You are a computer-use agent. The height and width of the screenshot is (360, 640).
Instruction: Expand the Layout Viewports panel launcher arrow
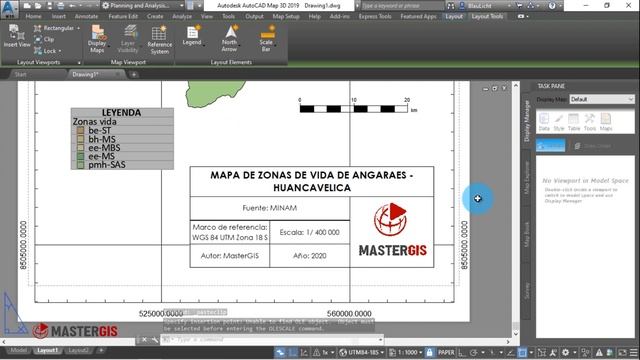tap(79, 62)
